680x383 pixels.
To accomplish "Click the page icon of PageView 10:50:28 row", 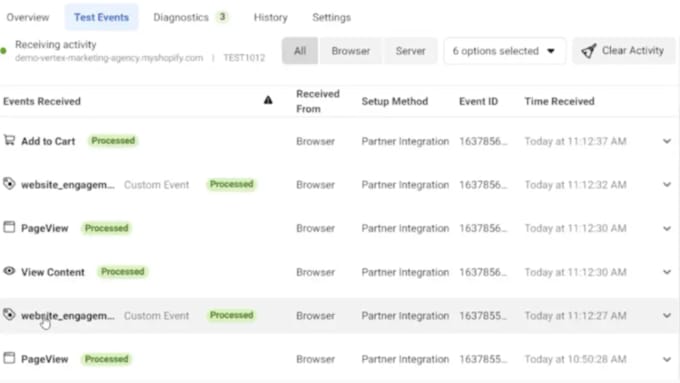I will 9,358.
